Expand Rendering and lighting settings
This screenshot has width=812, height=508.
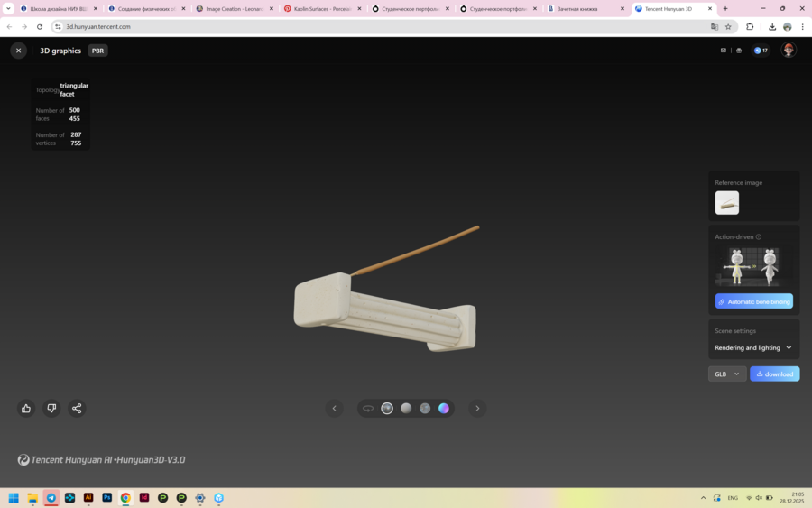pyautogui.click(x=753, y=347)
